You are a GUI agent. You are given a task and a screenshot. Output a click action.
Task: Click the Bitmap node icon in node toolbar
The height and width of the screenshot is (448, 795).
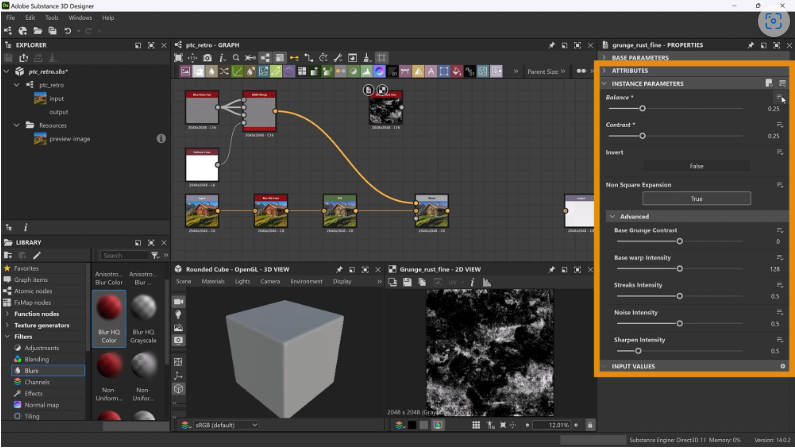click(x=186, y=71)
